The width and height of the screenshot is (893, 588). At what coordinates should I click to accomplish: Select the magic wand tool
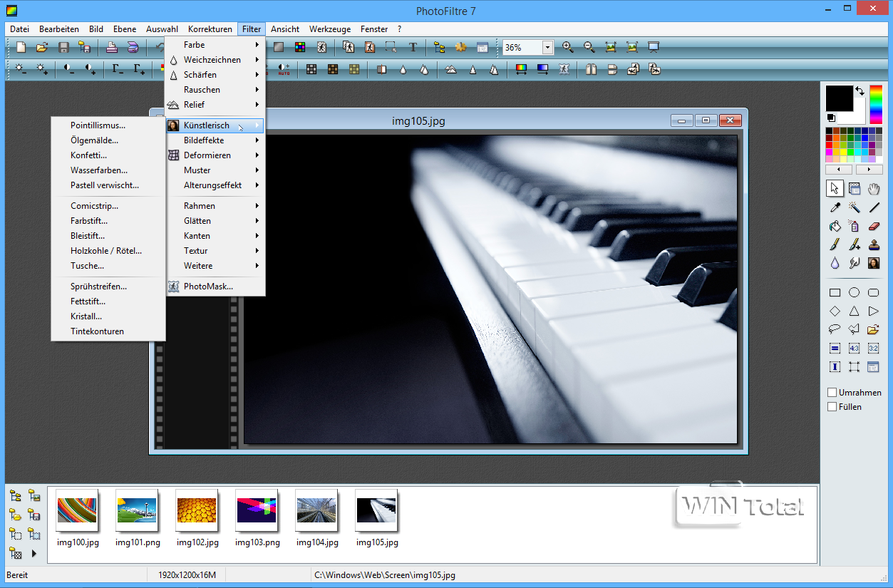coord(854,207)
